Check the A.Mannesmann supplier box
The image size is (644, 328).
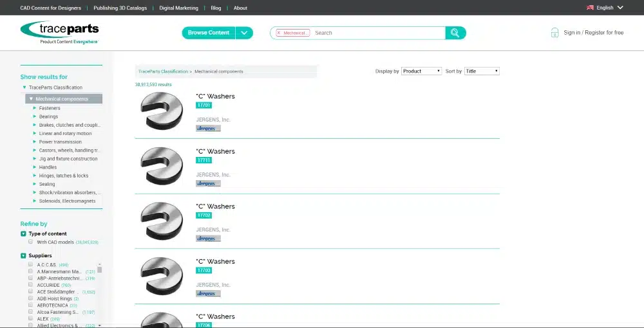30,271
